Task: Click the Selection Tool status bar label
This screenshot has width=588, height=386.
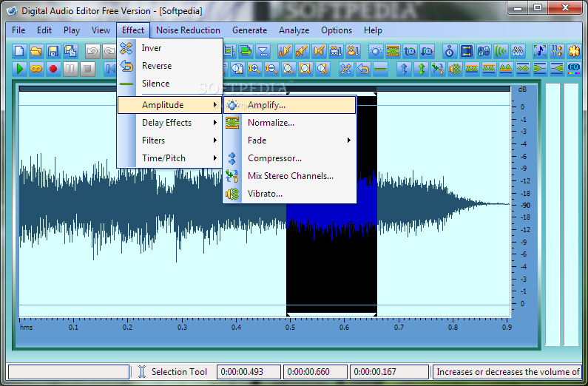Action: coord(179,372)
